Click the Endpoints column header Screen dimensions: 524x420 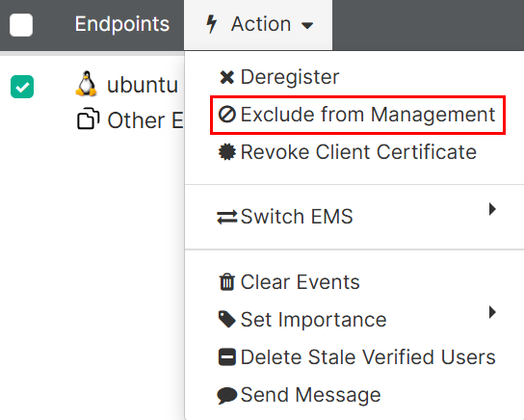click(122, 24)
